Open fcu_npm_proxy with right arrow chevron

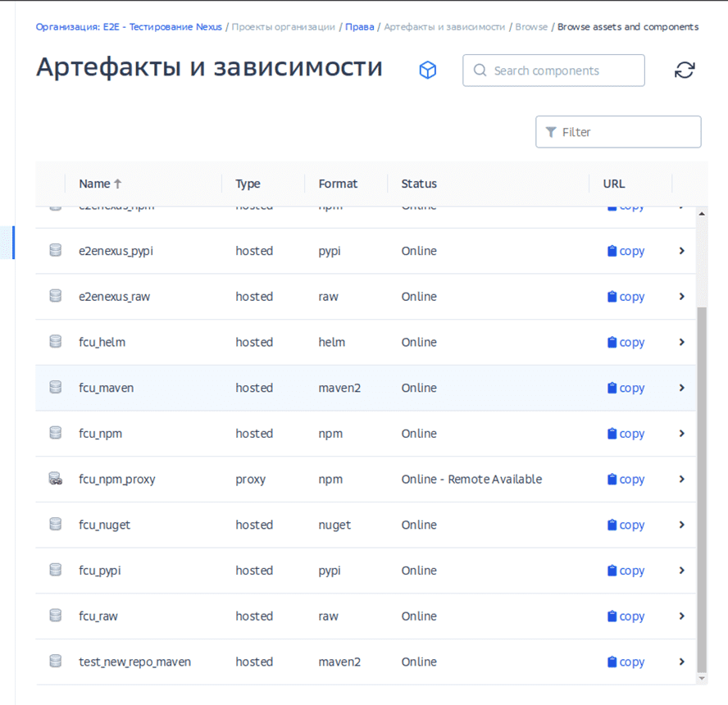681,480
